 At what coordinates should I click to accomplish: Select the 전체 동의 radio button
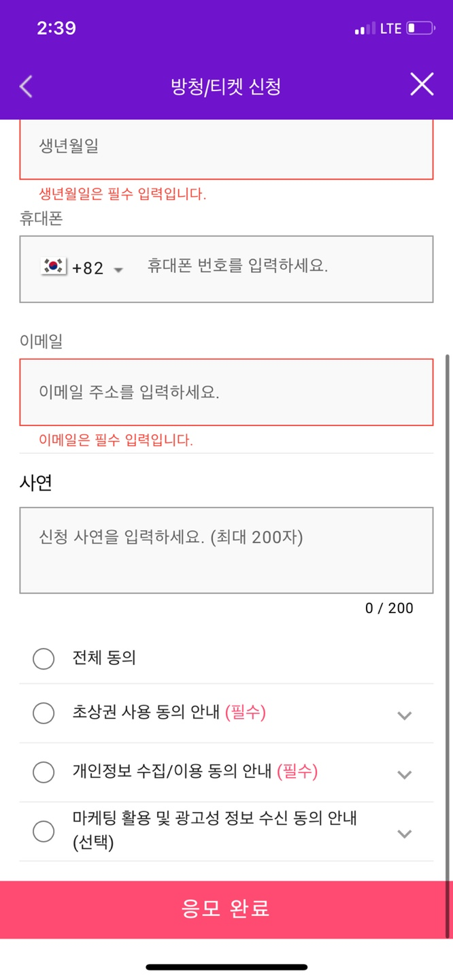click(44, 659)
